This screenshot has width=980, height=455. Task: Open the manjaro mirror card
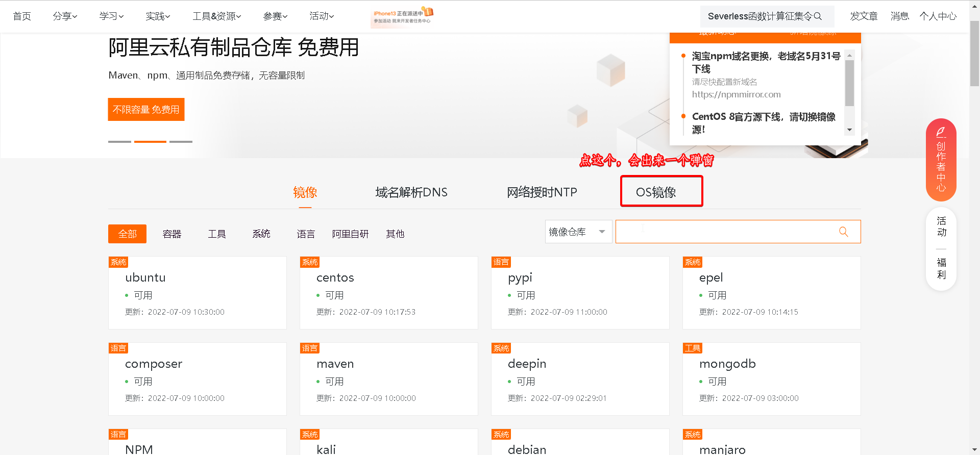(772, 442)
